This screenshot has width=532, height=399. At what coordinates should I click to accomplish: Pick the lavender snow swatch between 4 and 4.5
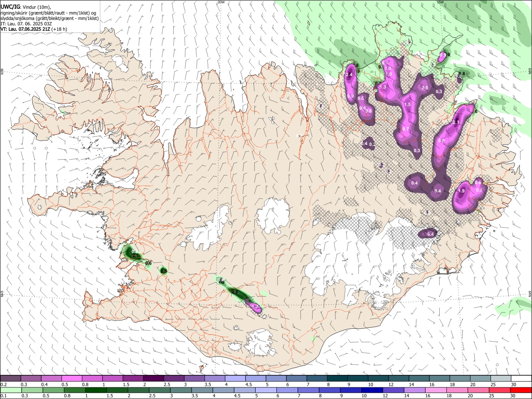pos(235,379)
